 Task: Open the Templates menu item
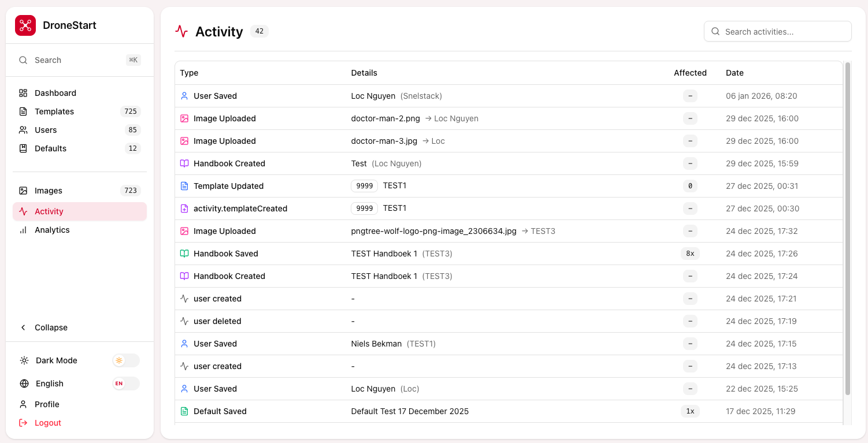point(54,111)
